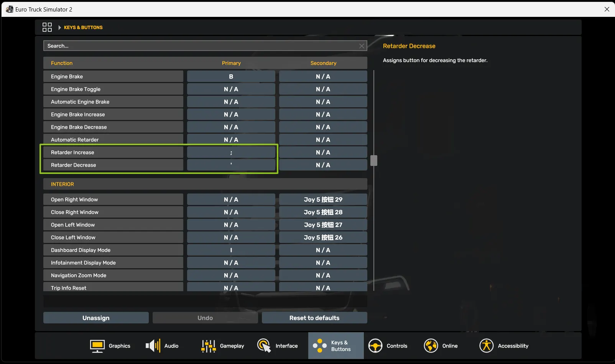
Task: Select Open Right Window primary binding
Action: click(231, 199)
